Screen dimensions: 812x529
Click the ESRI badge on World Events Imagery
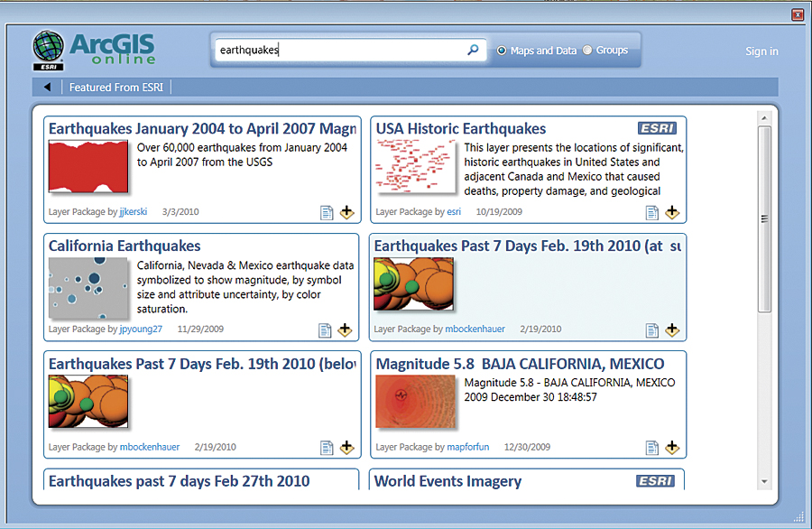coord(655,481)
